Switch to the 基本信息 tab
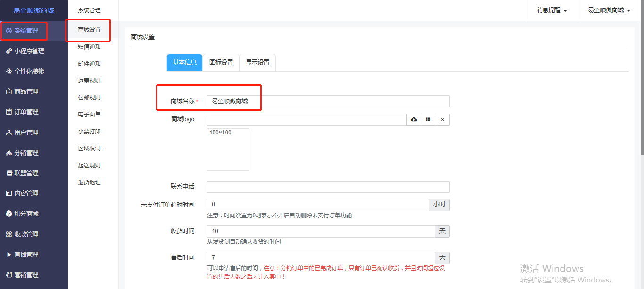The height and width of the screenshot is (289, 644). 185,63
